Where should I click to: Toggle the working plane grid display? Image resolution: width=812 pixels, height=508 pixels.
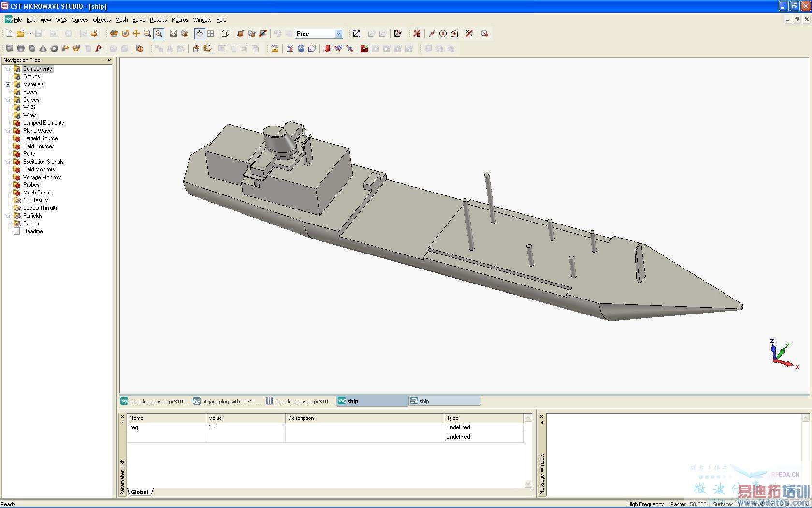(211, 33)
